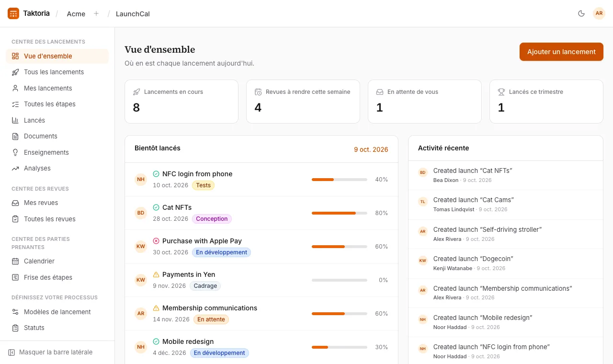
Task: Click Payments in Yen warning icon
Action: coord(156,274)
